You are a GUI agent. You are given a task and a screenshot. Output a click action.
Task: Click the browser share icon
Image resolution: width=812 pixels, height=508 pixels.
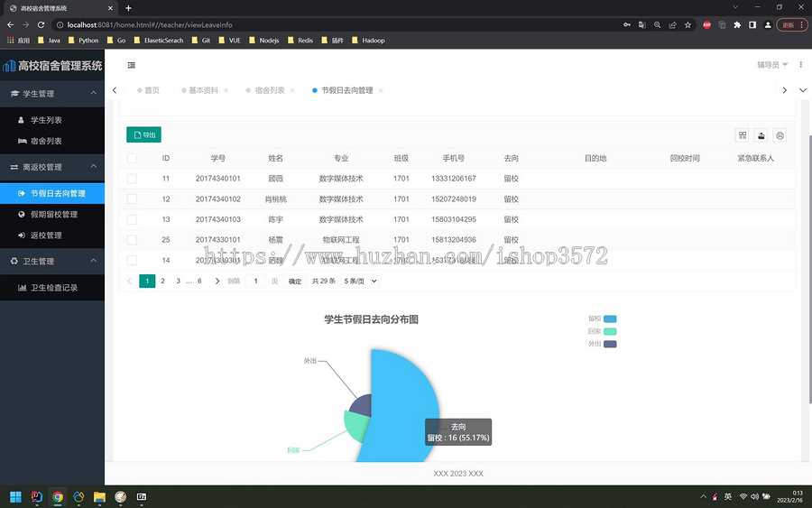(x=672, y=25)
